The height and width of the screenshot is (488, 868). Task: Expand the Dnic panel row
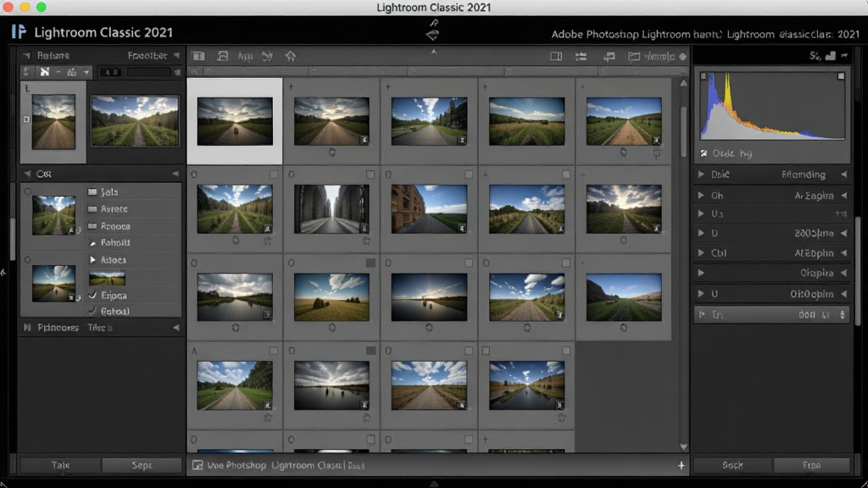tap(701, 175)
